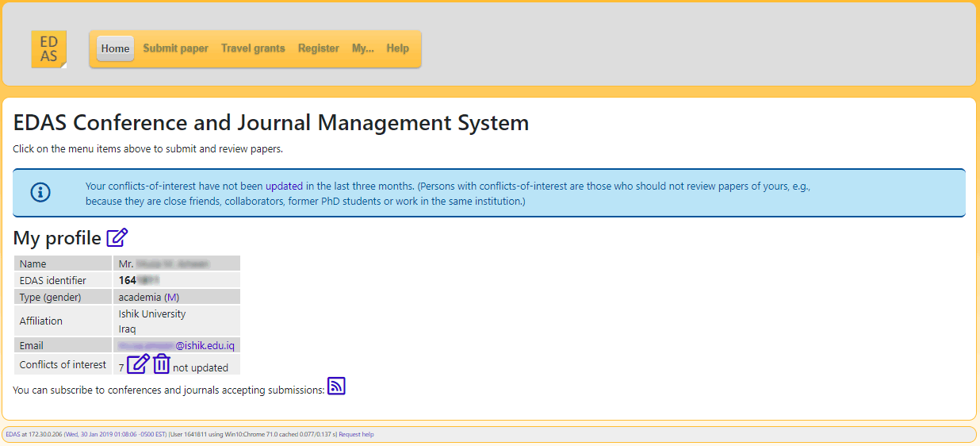Image resolution: width=980 pixels, height=446 pixels.
Task: Click the EDAS logo icon
Action: (48, 49)
